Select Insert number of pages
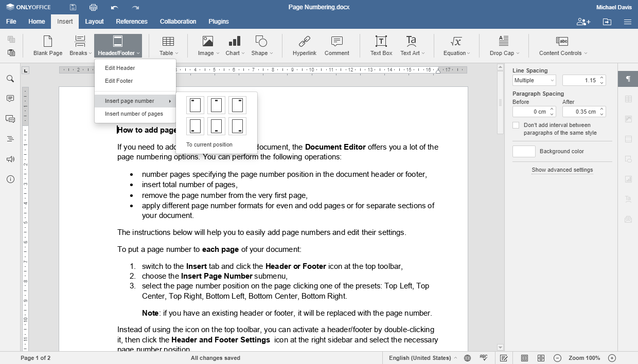The width and height of the screenshot is (638, 364). tap(135, 114)
